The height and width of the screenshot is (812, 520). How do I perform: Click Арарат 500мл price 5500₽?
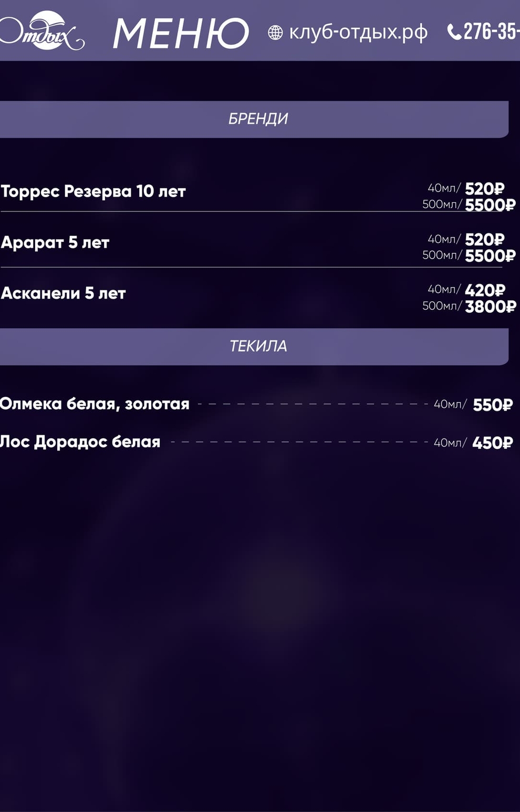[x=490, y=255]
